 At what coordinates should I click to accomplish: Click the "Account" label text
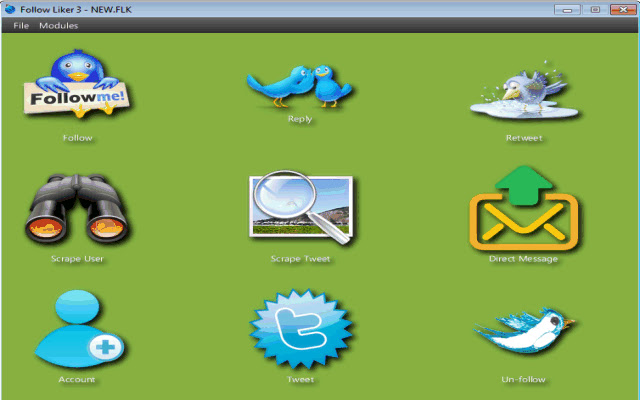coord(77,380)
